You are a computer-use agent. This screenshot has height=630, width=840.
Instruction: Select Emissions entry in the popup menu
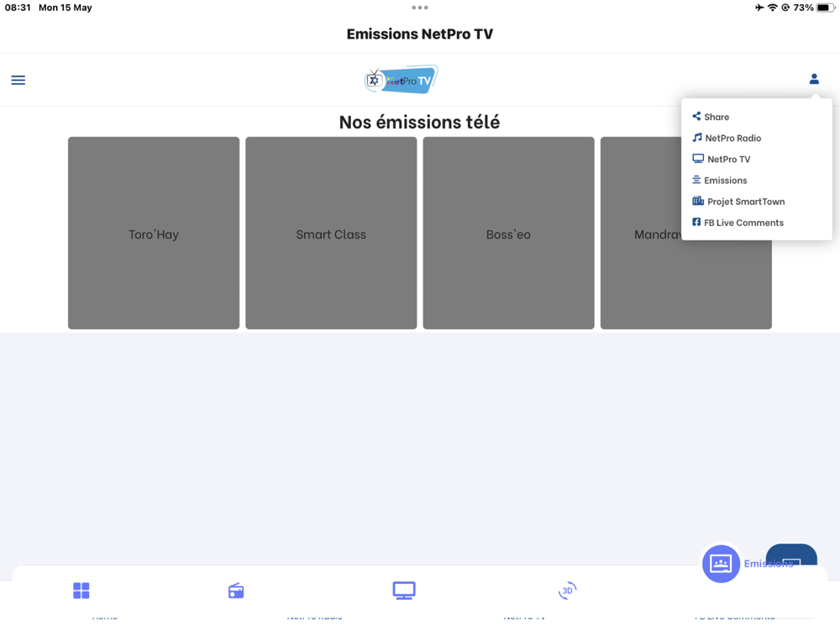pyautogui.click(x=724, y=181)
